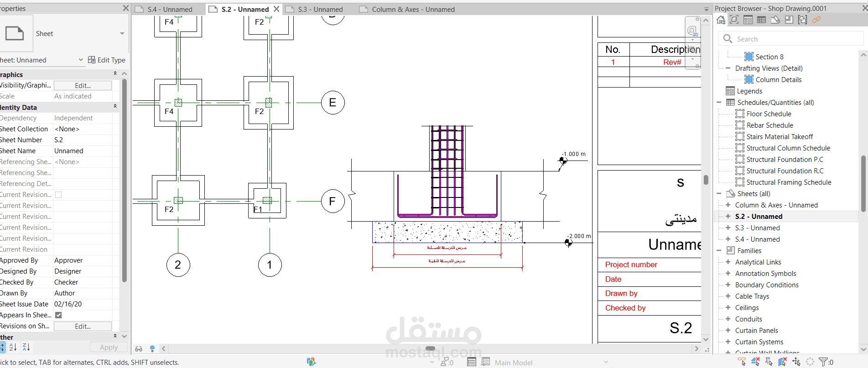Viewport: 868px width, 368px height.
Task: Click the families filter icon in Project Browser toolbar
Action: coord(789,20)
